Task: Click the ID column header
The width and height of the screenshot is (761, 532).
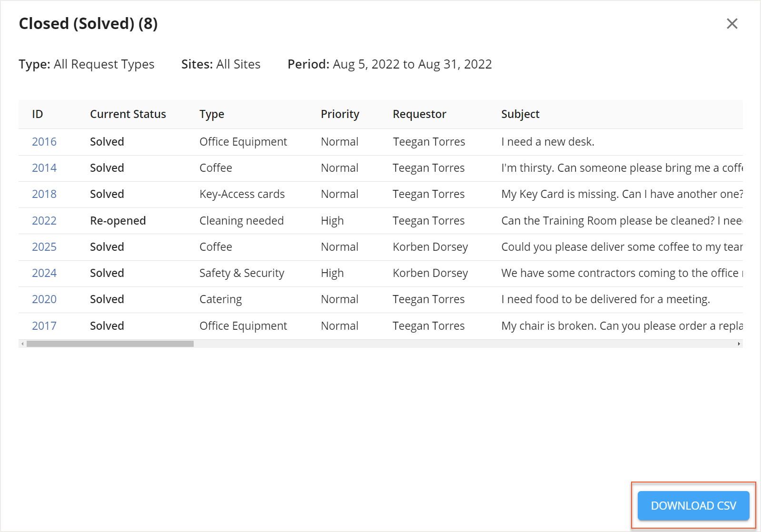Action: pyautogui.click(x=38, y=114)
